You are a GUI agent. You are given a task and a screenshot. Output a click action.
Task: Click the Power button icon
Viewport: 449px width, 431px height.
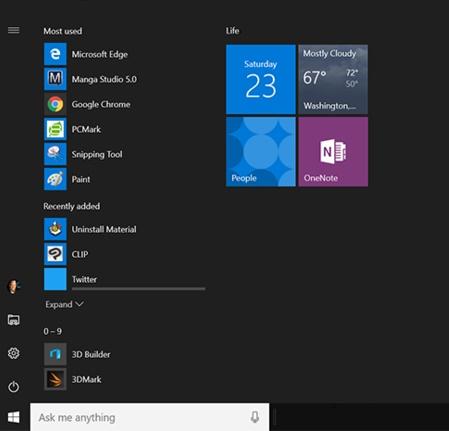(14, 386)
